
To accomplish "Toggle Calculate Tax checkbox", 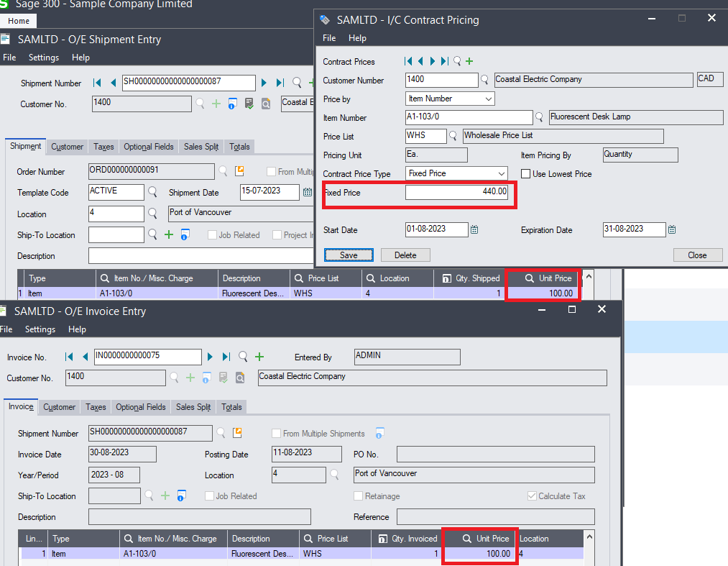I will pos(532,496).
